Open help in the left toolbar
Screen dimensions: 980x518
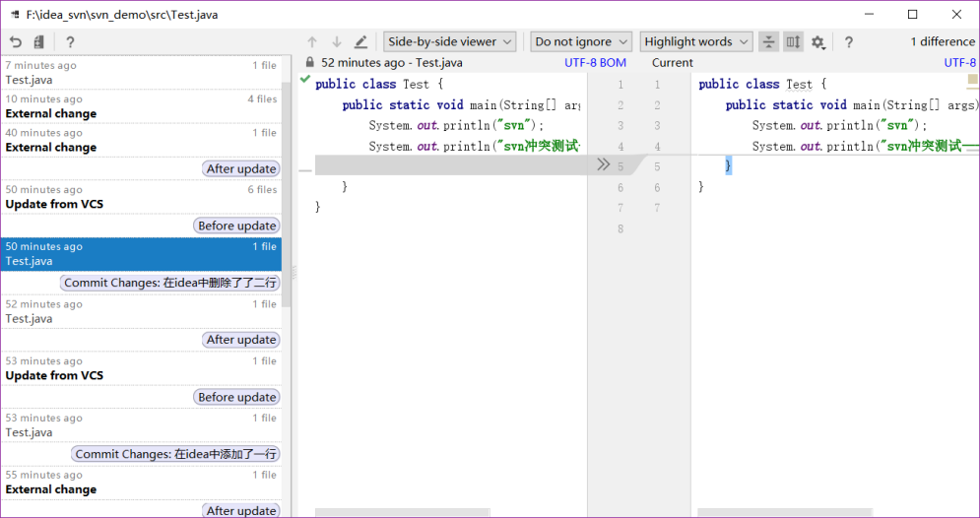click(x=70, y=42)
